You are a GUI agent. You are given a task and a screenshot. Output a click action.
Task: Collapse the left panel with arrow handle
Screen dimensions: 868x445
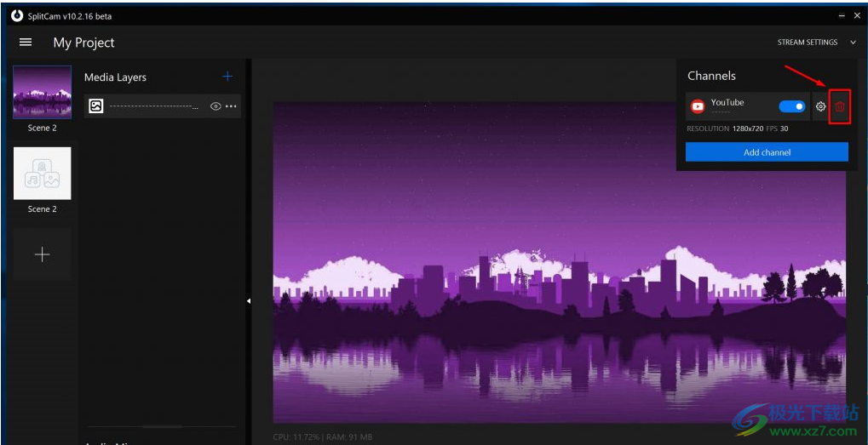(x=249, y=300)
